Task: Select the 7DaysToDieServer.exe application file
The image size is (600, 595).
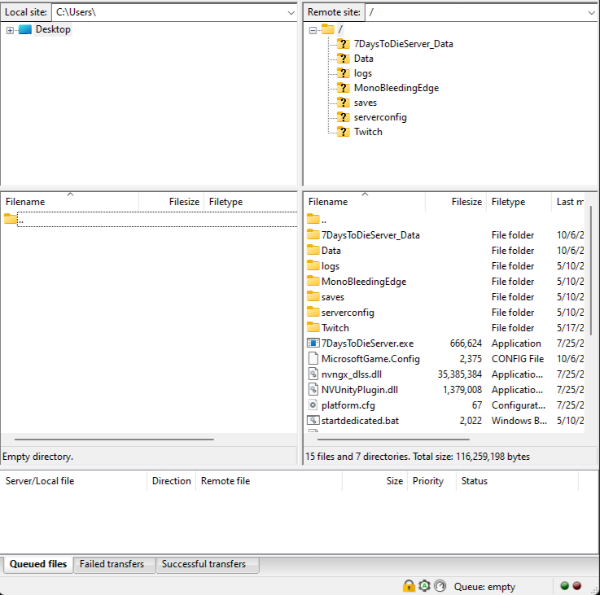Action: (x=367, y=343)
